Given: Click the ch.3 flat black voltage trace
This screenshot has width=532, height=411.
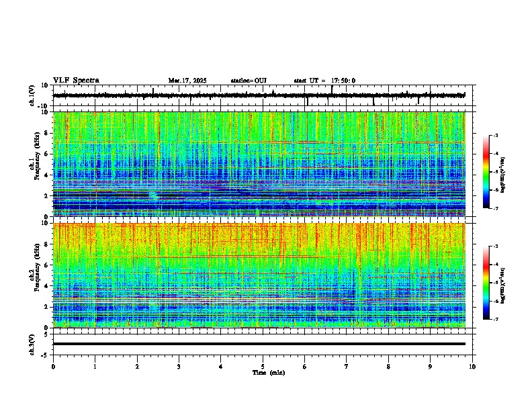Looking at the screenshot, I should [259, 344].
